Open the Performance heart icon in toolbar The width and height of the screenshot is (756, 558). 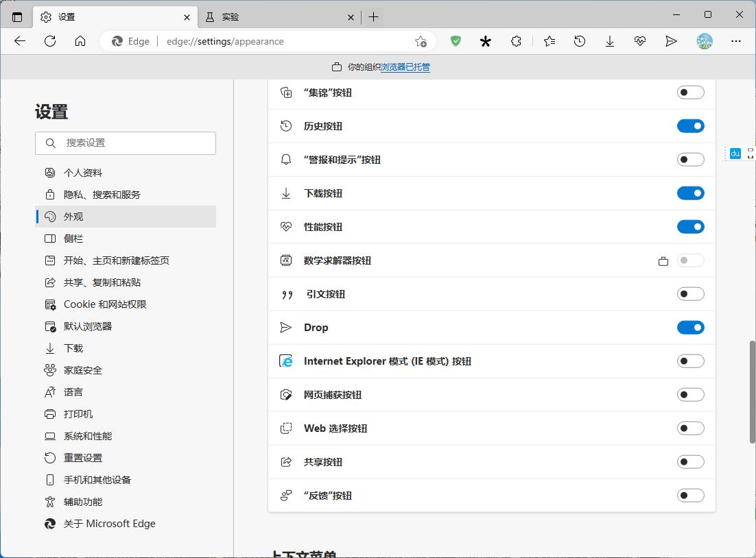[640, 41]
